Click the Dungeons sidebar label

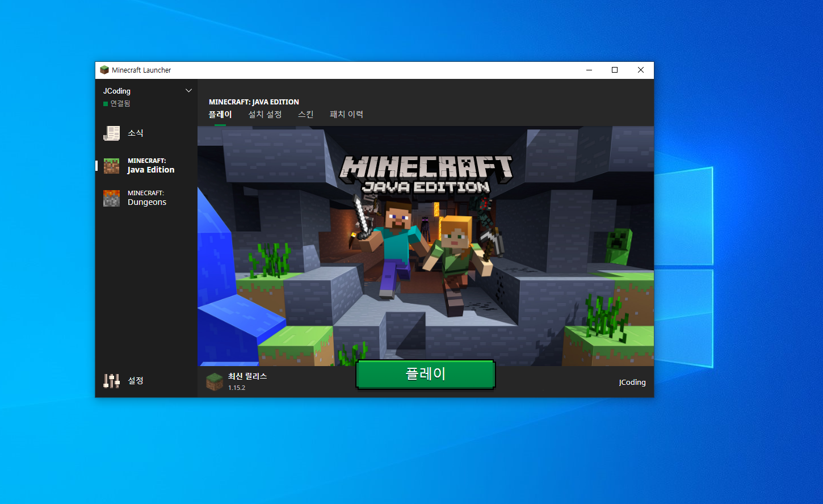click(147, 198)
